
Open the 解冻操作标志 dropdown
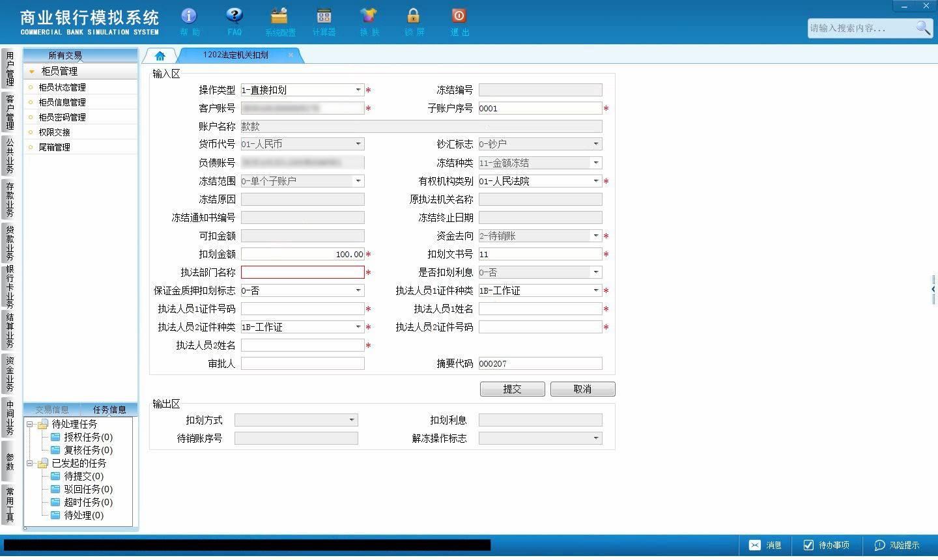click(596, 438)
